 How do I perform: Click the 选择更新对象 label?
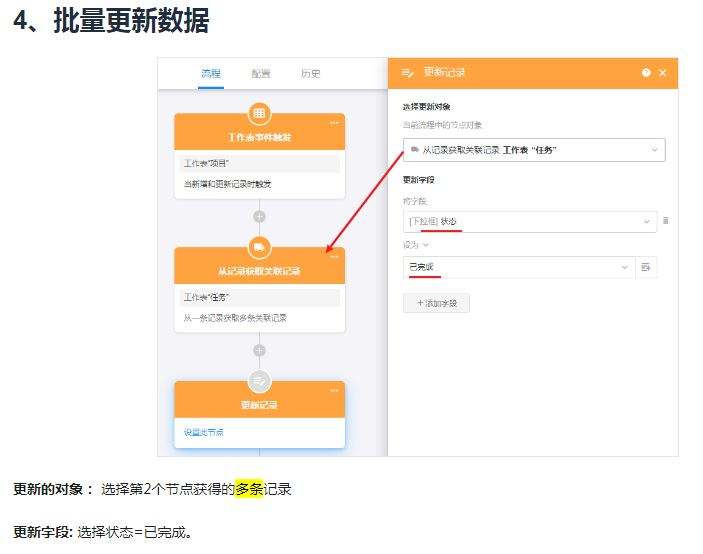click(x=426, y=107)
